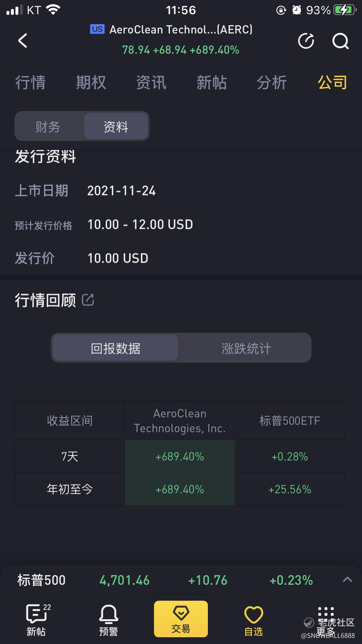Select 回报数据 segment

pos(116,348)
